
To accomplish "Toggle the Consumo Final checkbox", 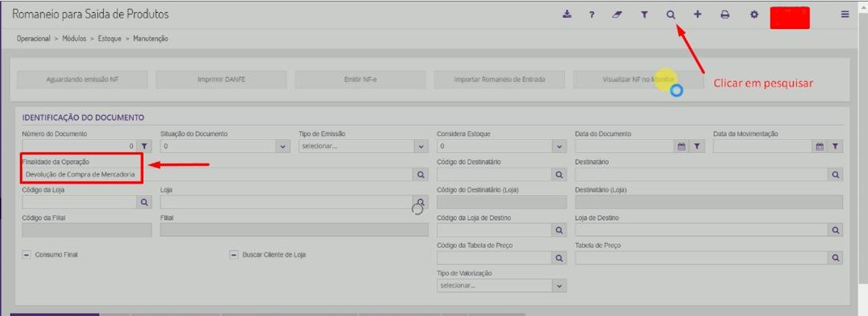I will click(x=27, y=255).
